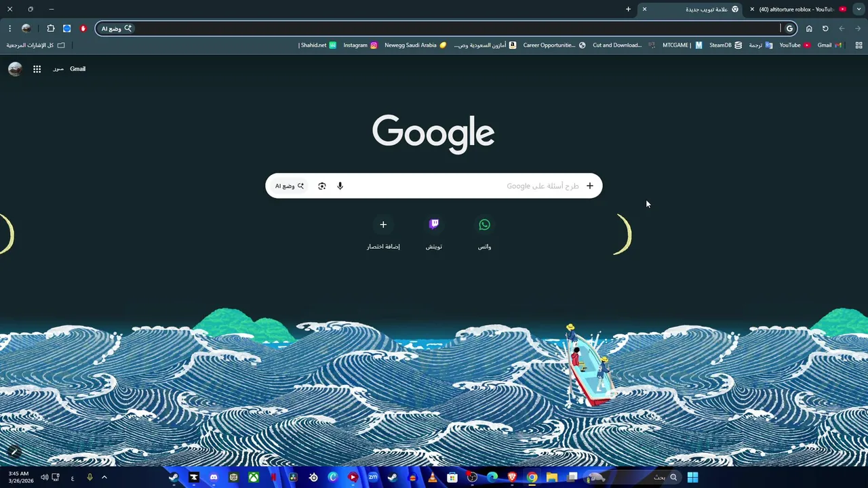Open Microsoft Edge from taskbar

[492, 477]
